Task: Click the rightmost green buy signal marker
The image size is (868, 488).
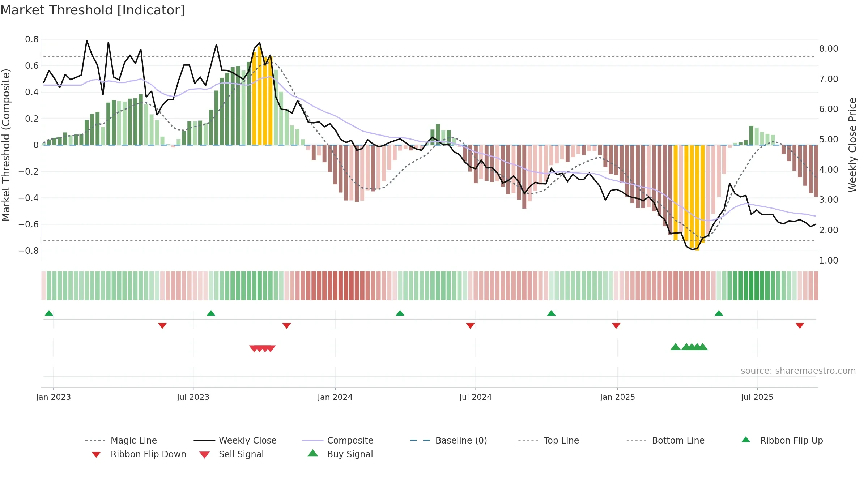Action: click(703, 347)
